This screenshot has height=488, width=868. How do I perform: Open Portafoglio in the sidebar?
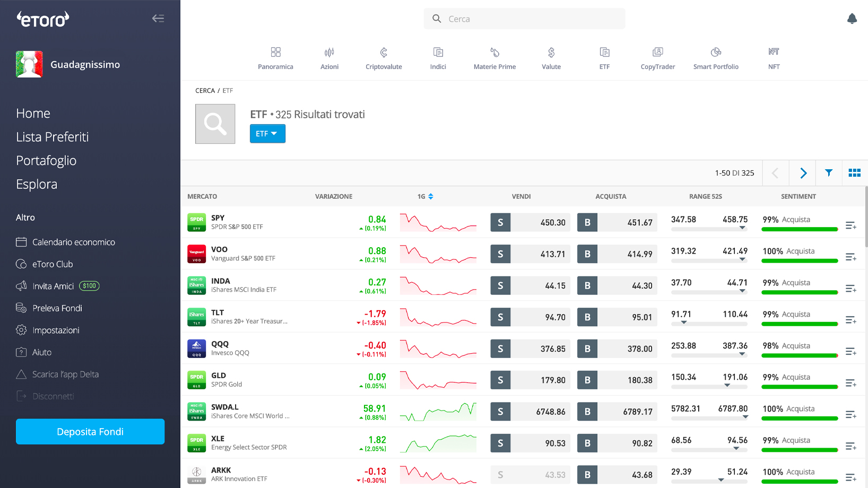pos(46,161)
